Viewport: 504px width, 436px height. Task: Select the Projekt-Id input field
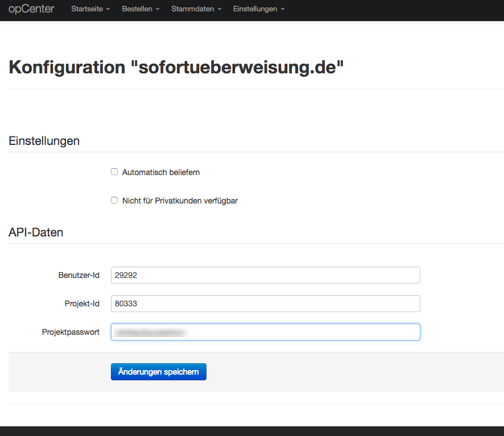coord(265,304)
